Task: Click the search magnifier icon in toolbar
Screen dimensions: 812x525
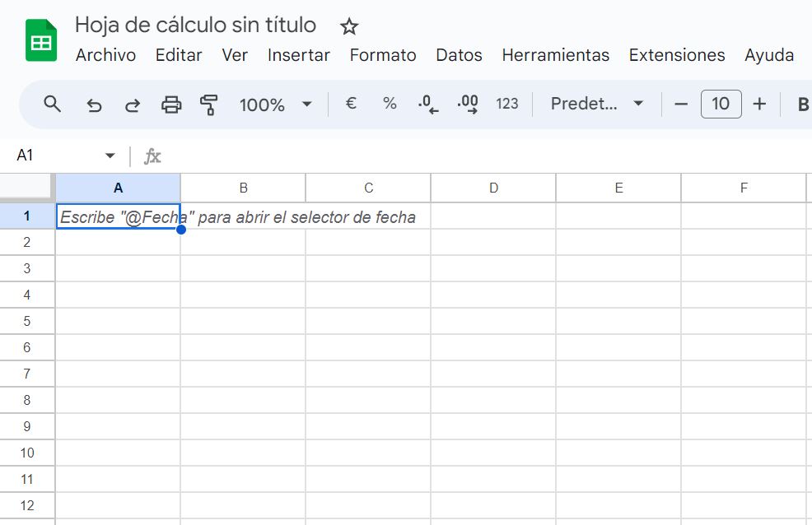Action: 53,104
